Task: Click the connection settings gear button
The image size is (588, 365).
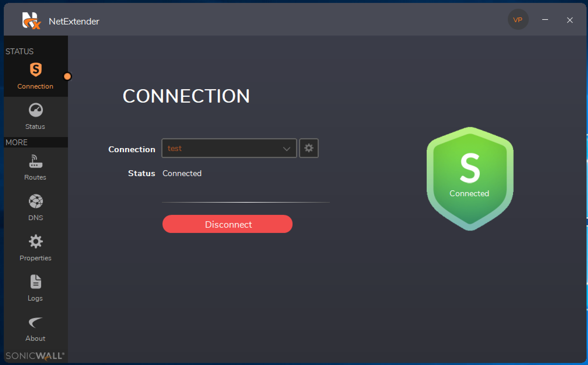Action: click(309, 148)
